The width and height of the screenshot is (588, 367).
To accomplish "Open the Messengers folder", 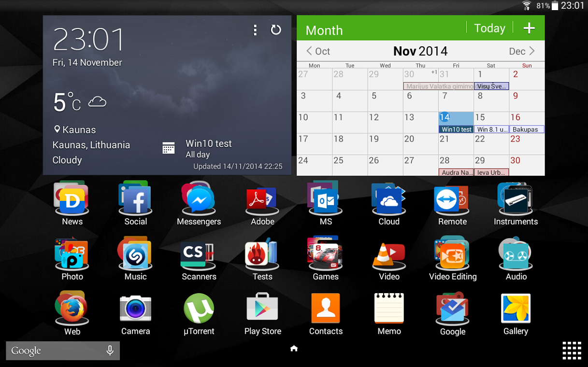I will click(199, 199).
